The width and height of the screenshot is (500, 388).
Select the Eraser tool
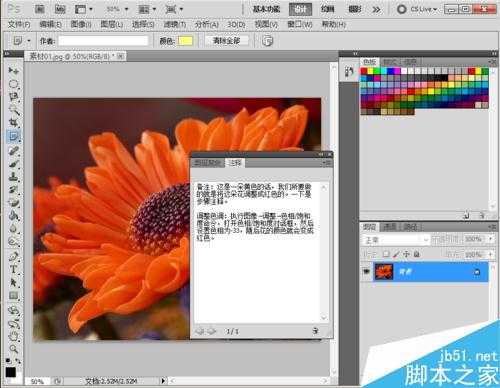[x=13, y=203]
